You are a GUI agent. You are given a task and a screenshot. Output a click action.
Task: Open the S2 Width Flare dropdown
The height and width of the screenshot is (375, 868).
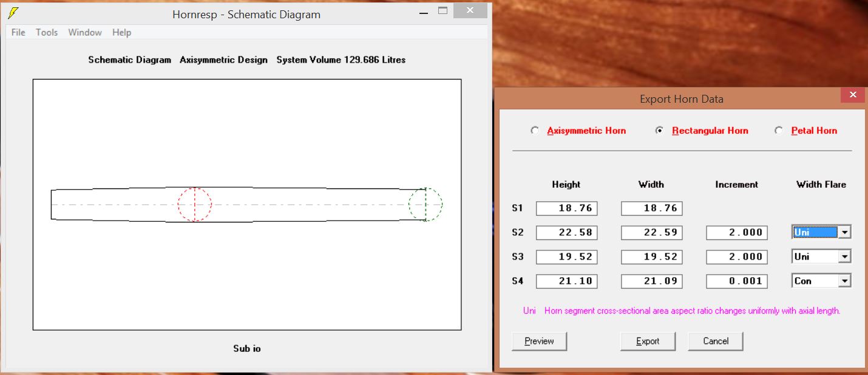845,232
